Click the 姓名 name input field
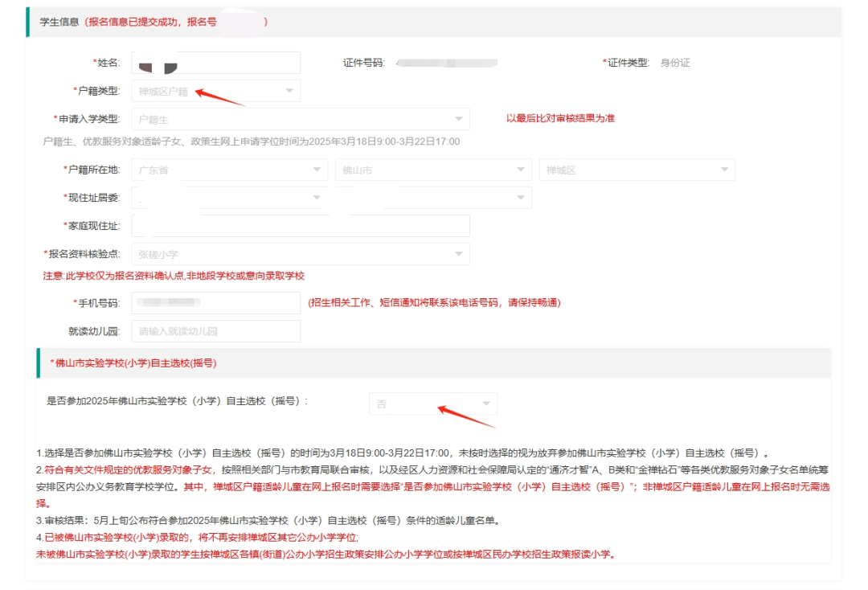Screen dimensions: 868x590 (216, 63)
